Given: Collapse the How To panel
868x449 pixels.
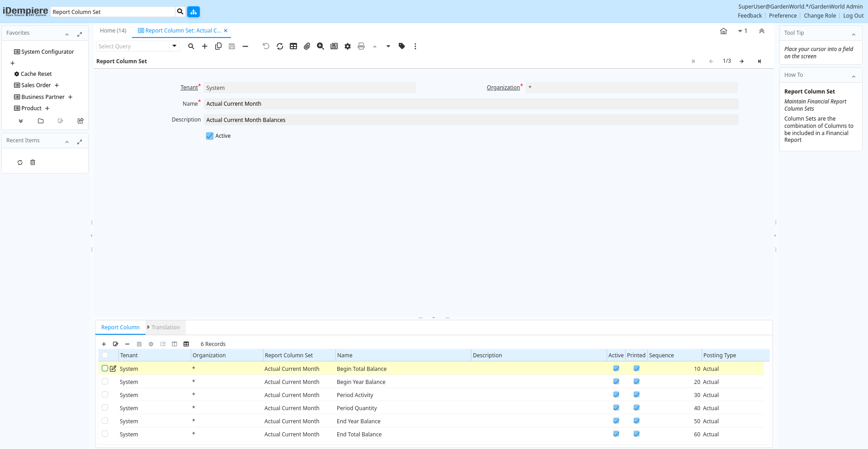Looking at the screenshot, I should [854, 76].
